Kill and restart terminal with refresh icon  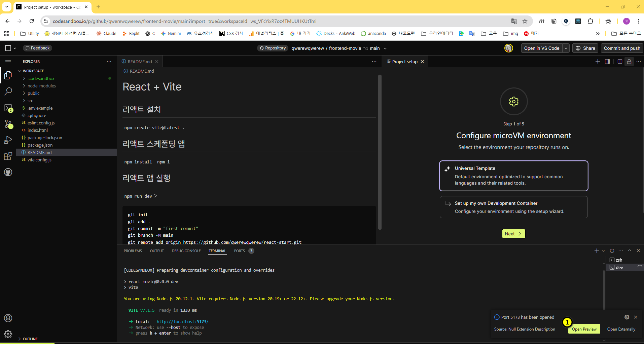pos(612,251)
